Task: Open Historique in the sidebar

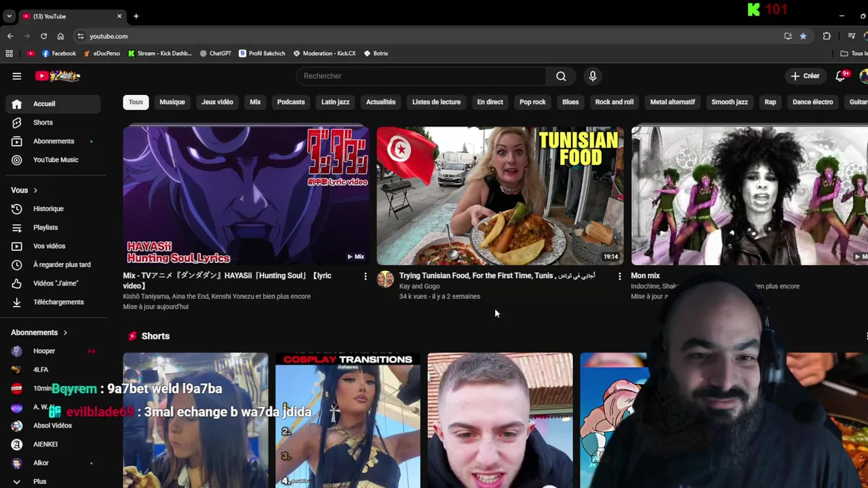Action: [x=54, y=209]
